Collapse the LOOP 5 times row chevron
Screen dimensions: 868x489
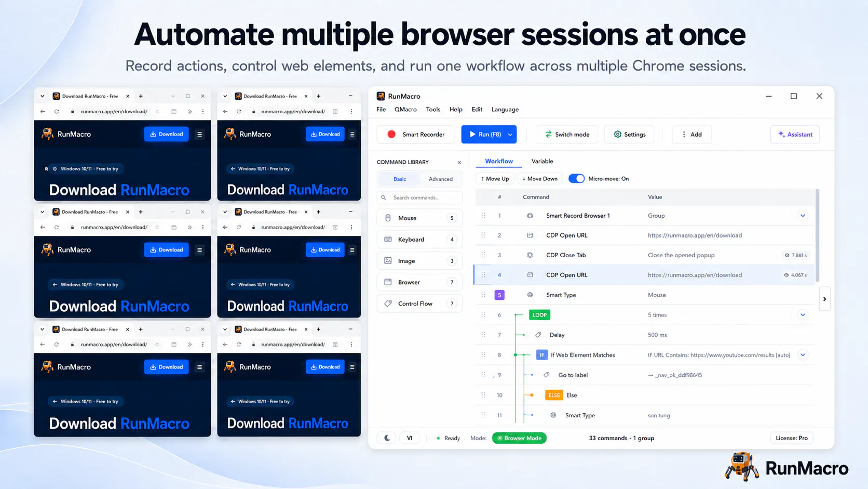(803, 315)
